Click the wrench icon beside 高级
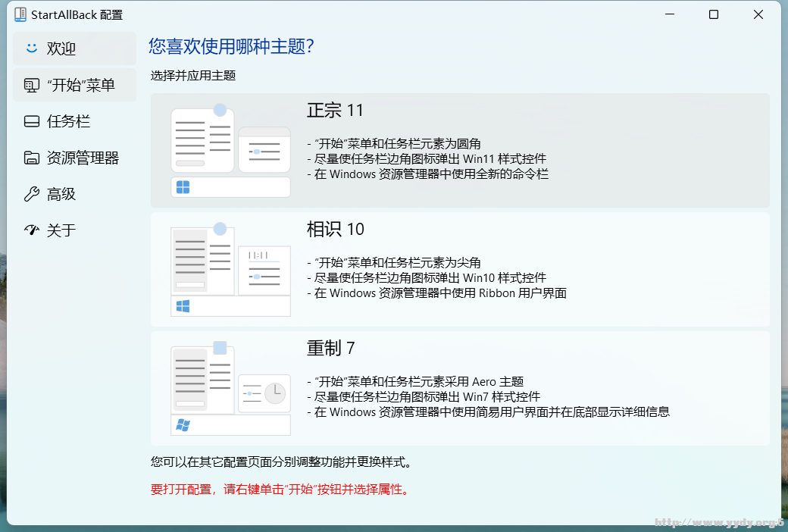This screenshot has width=788, height=532. [32, 194]
